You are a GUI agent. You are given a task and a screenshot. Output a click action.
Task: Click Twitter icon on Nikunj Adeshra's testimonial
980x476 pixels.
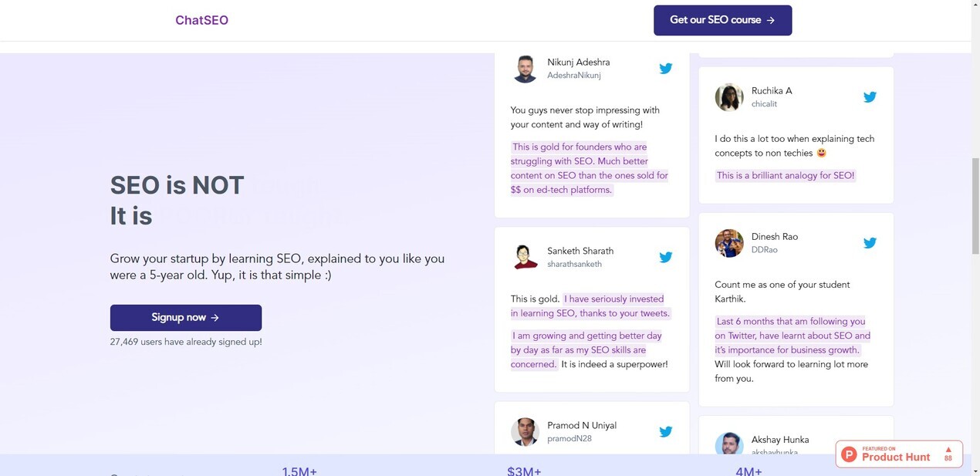[665, 69]
